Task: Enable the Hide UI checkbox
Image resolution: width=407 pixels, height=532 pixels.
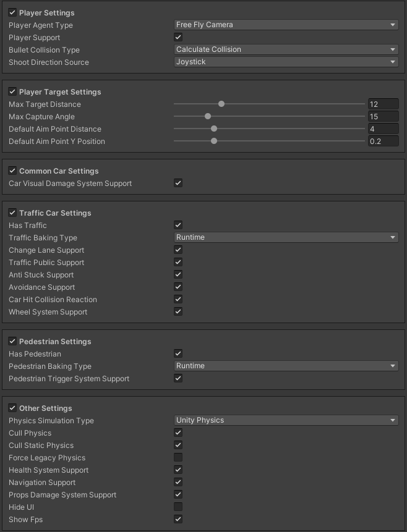Action: click(178, 507)
